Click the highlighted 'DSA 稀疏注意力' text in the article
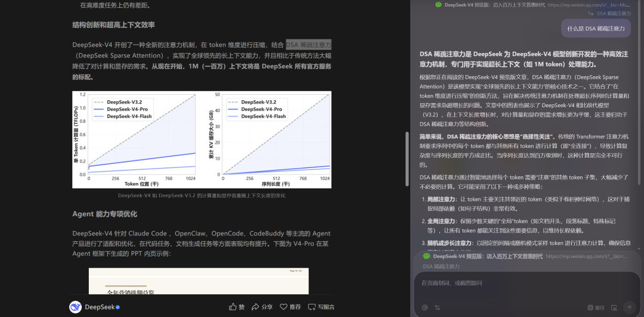Image resolution: width=644 pixels, height=317 pixels. click(308, 45)
